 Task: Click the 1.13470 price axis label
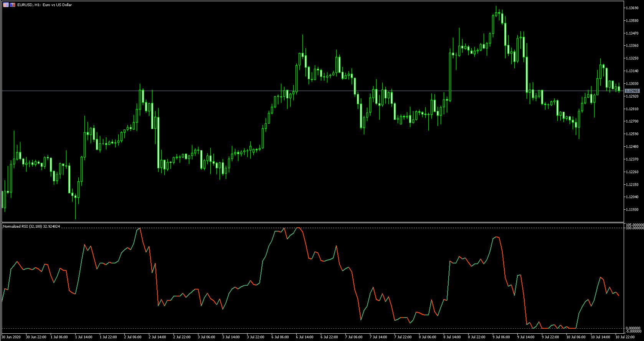pyautogui.click(x=632, y=33)
